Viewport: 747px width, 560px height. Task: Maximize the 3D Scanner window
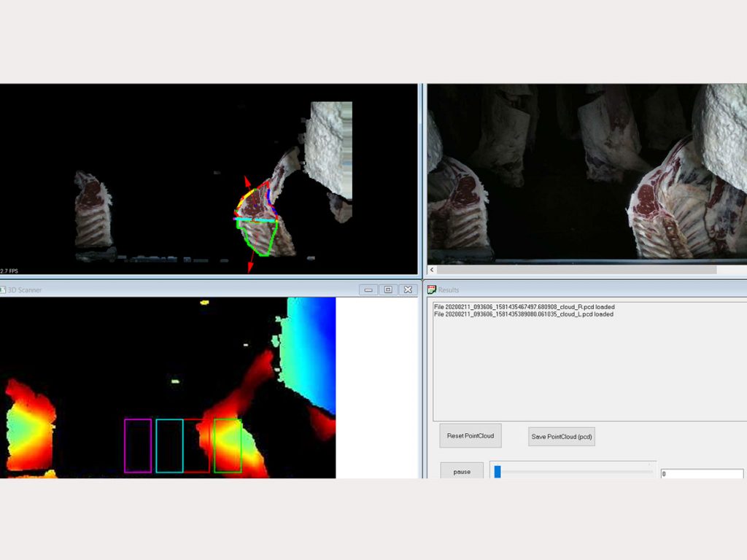pos(388,289)
